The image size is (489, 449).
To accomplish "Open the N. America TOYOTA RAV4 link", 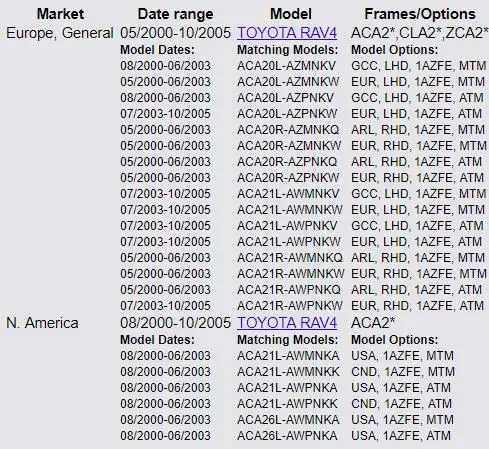I will pyautogui.click(x=287, y=323).
